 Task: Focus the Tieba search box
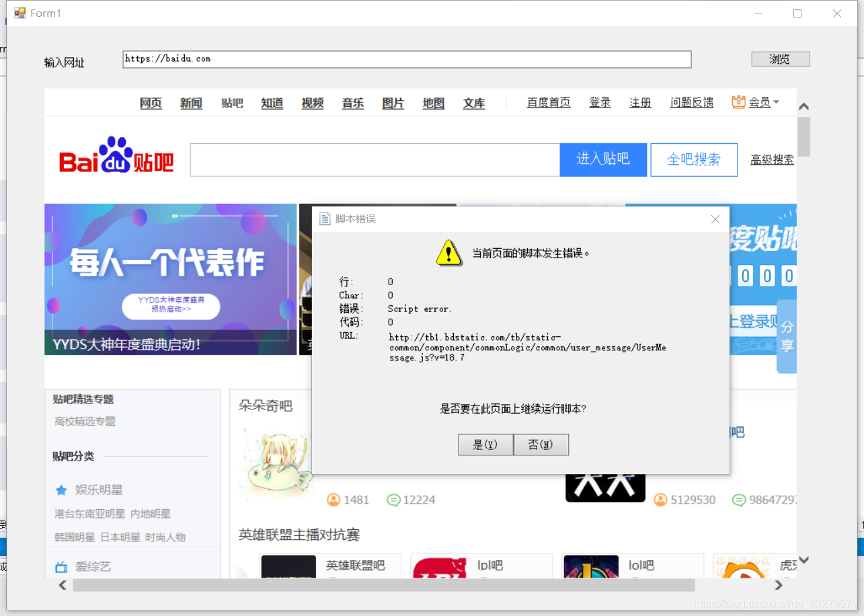[375, 160]
